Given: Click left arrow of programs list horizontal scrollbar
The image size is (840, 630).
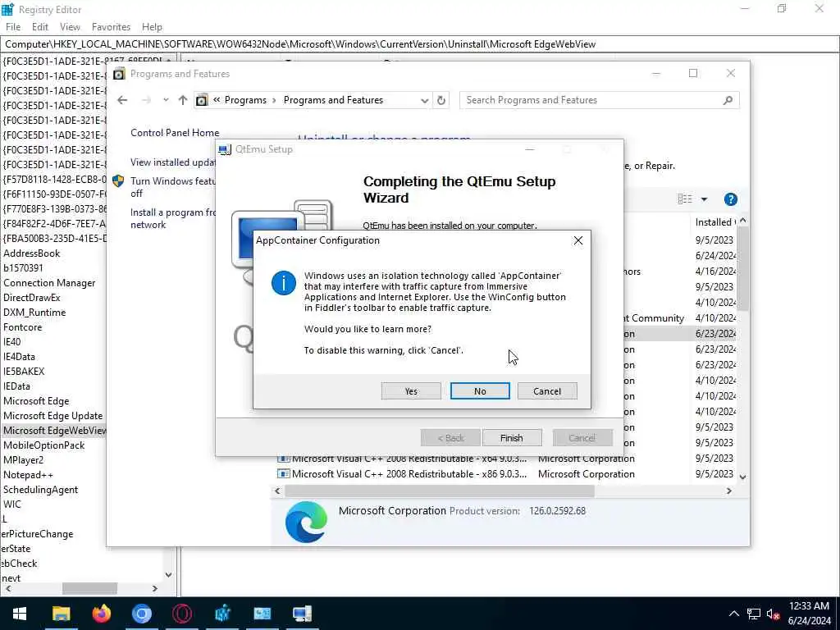Looking at the screenshot, I should tap(277, 491).
